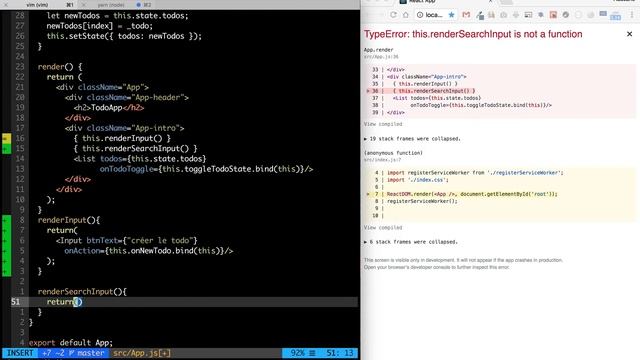Open the browser three-dot menu
Screen dimensions: 640x360
pyautogui.click(x=632, y=15)
